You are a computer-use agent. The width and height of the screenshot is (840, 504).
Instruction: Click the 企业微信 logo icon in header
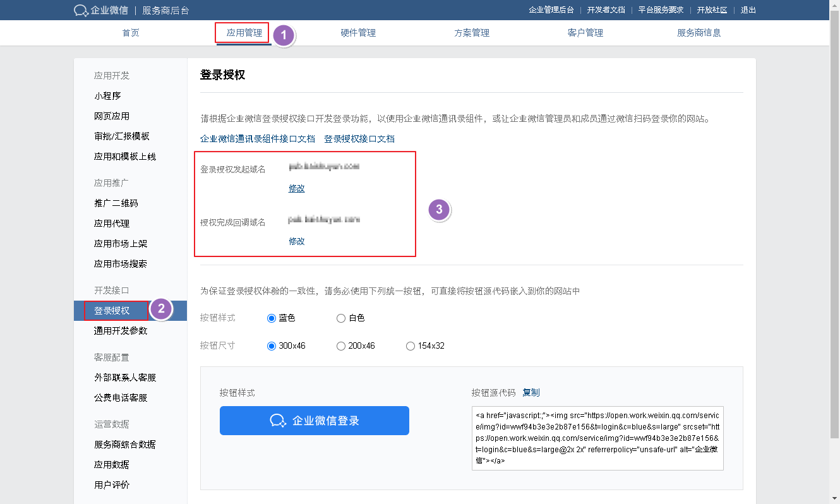pyautogui.click(x=81, y=10)
